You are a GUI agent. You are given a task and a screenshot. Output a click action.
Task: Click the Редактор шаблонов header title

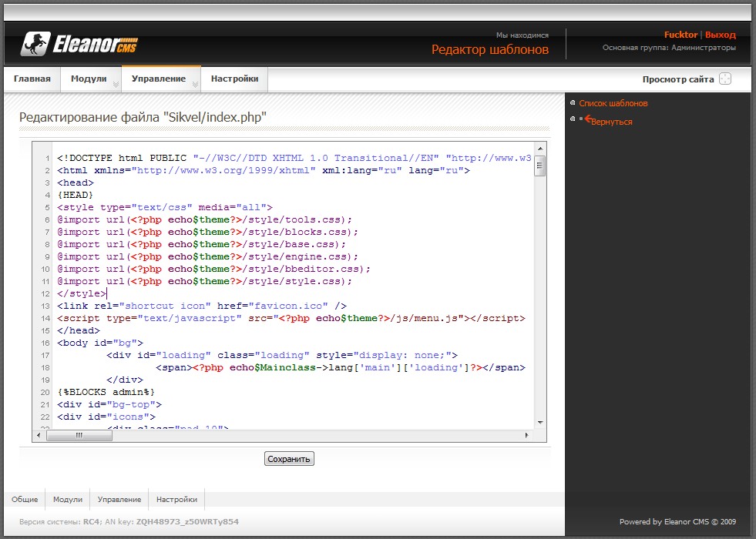490,49
